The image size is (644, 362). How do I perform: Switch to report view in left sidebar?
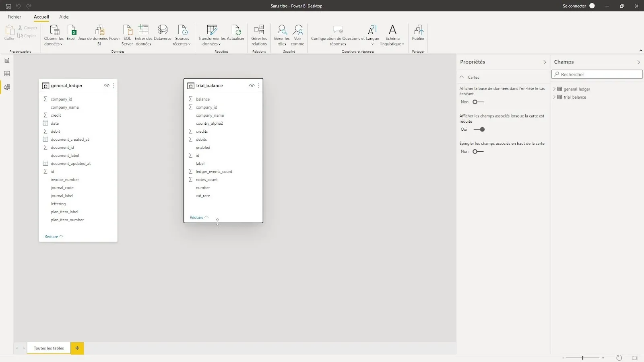pos(7,60)
